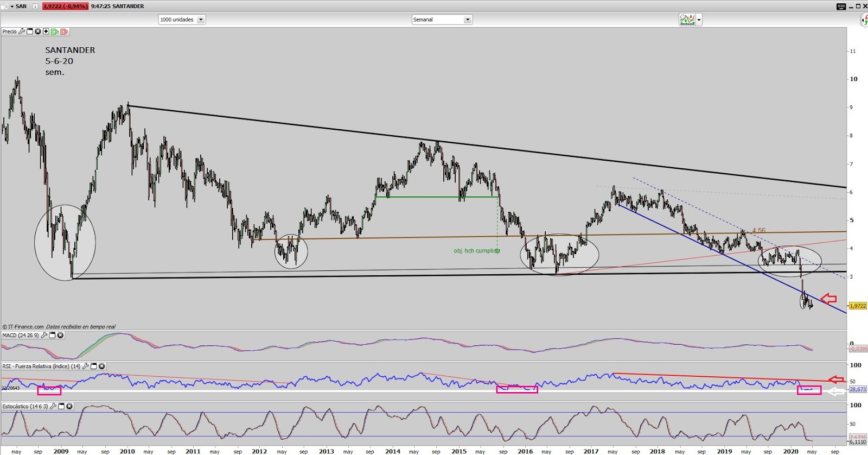
Task: Click the Precio panel plus icon
Action: point(46,31)
